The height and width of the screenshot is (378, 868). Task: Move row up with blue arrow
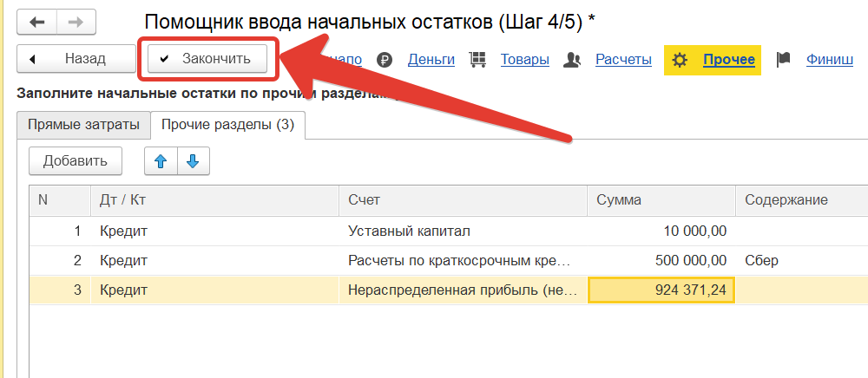160,160
